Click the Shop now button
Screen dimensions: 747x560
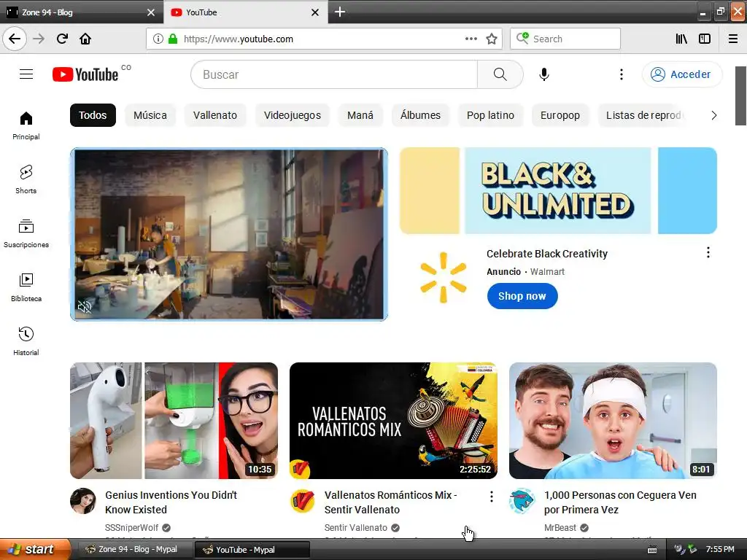coord(522,296)
